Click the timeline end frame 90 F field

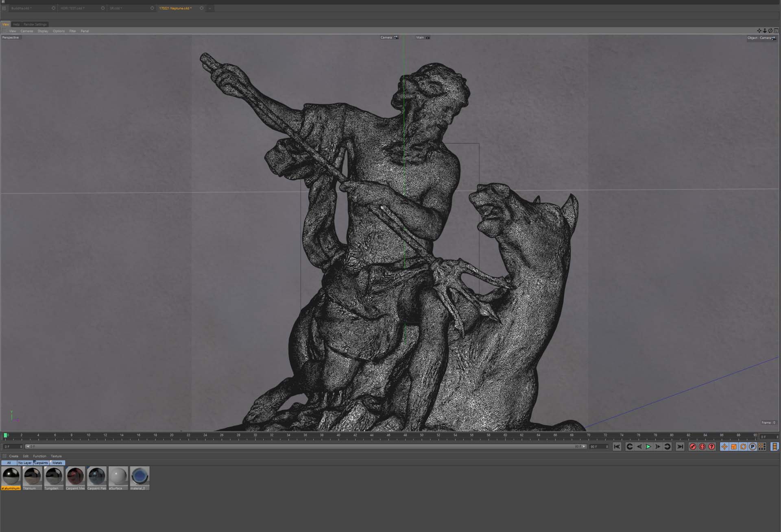tap(599, 447)
